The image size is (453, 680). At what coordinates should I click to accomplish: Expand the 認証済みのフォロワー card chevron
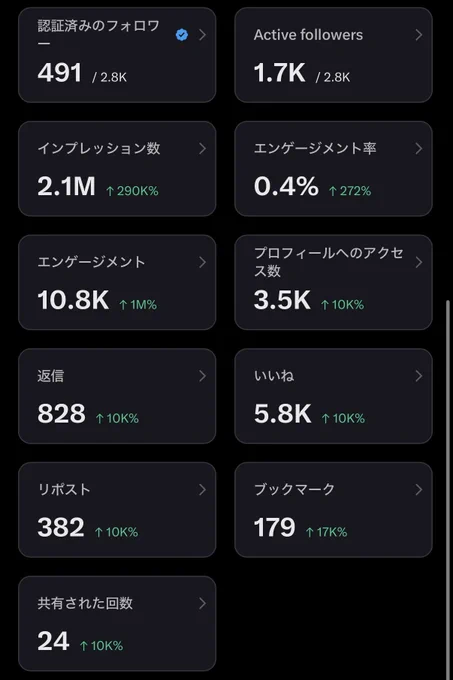coord(202,35)
